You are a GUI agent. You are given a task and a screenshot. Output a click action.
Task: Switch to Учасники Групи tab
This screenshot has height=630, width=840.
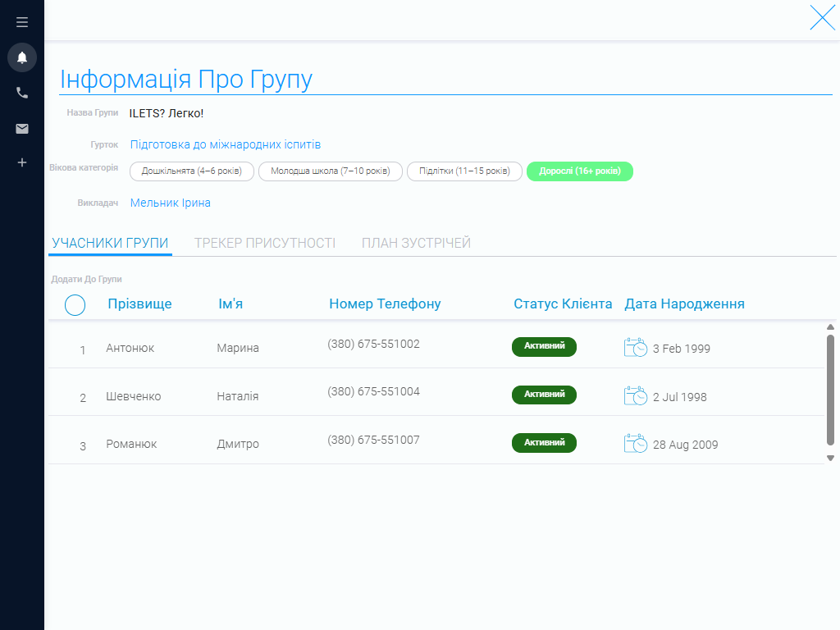tap(111, 243)
